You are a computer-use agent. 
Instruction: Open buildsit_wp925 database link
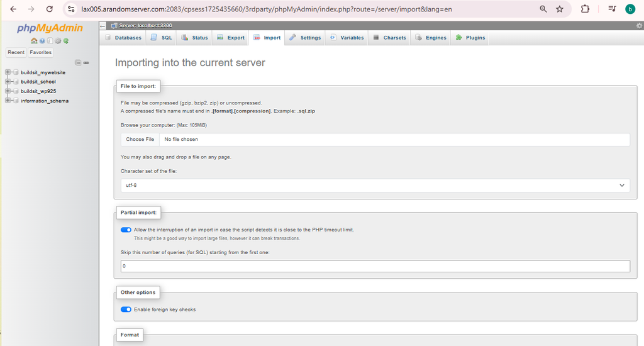pos(38,91)
